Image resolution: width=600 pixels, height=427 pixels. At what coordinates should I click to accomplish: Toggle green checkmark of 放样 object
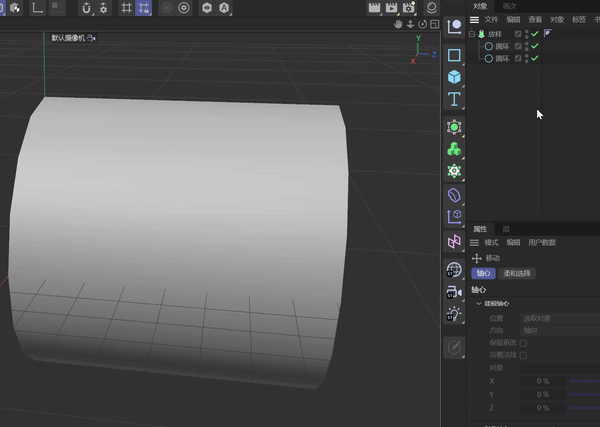click(x=535, y=34)
